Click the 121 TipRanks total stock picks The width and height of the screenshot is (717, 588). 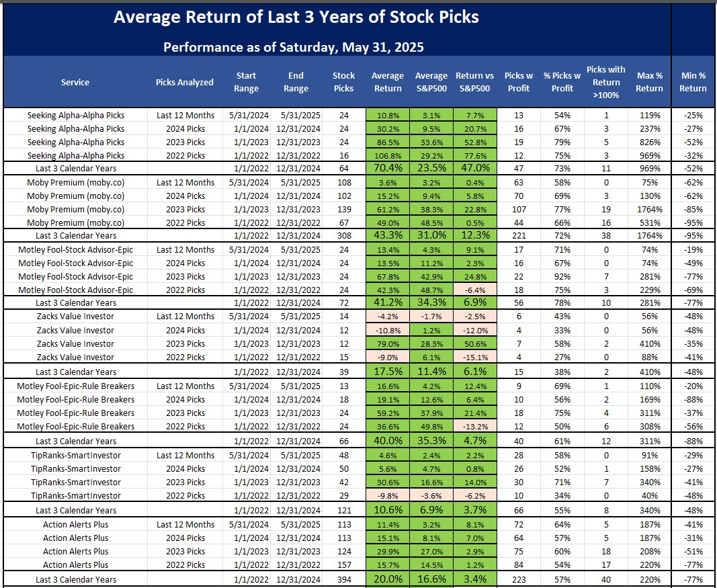coord(343,510)
